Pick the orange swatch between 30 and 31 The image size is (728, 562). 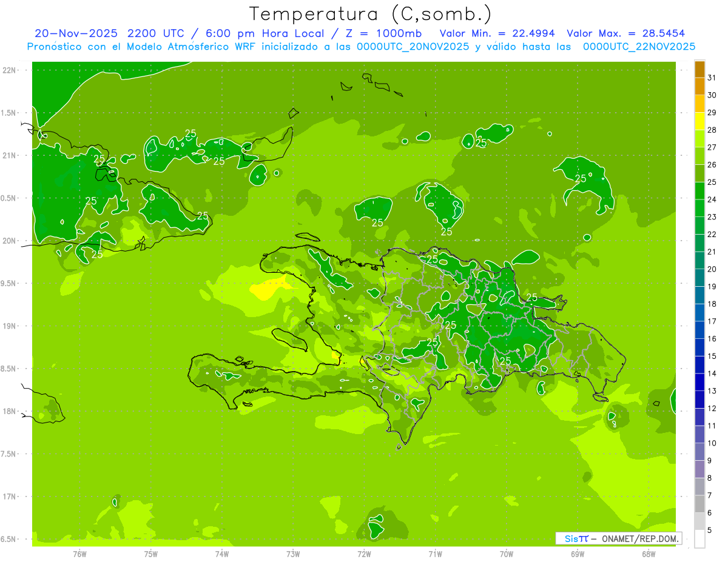tap(699, 87)
